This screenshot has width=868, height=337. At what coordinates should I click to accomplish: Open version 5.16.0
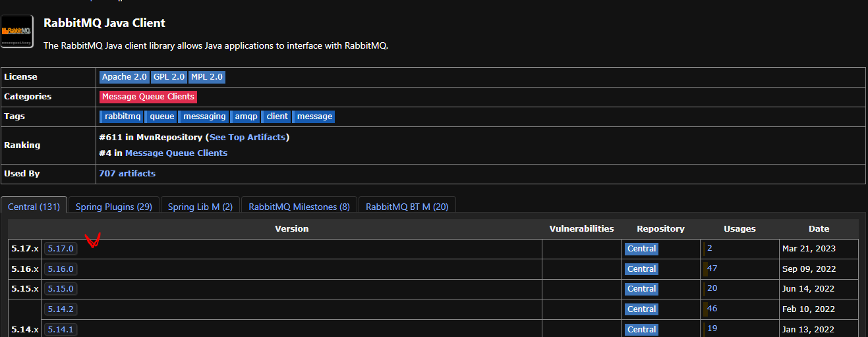click(x=61, y=269)
